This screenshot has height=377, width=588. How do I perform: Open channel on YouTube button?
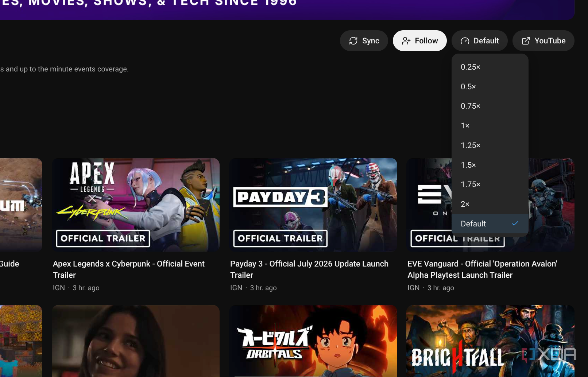click(x=543, y=40)
